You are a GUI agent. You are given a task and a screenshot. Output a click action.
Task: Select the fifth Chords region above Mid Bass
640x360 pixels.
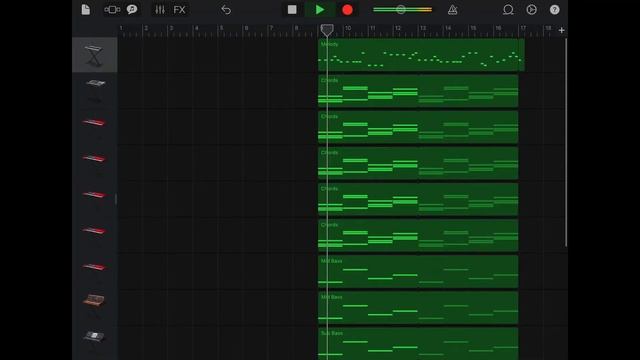(x=418, y=236)
